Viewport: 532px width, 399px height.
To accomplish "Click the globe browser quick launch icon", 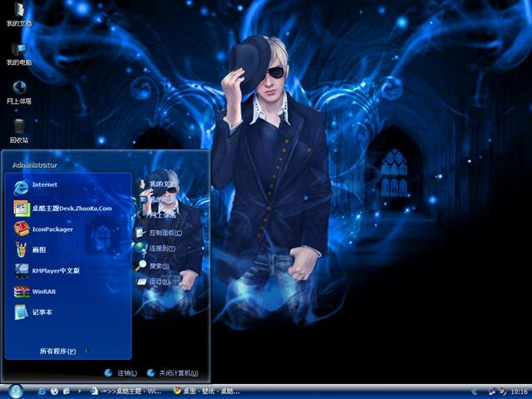I will click(54, 392).
